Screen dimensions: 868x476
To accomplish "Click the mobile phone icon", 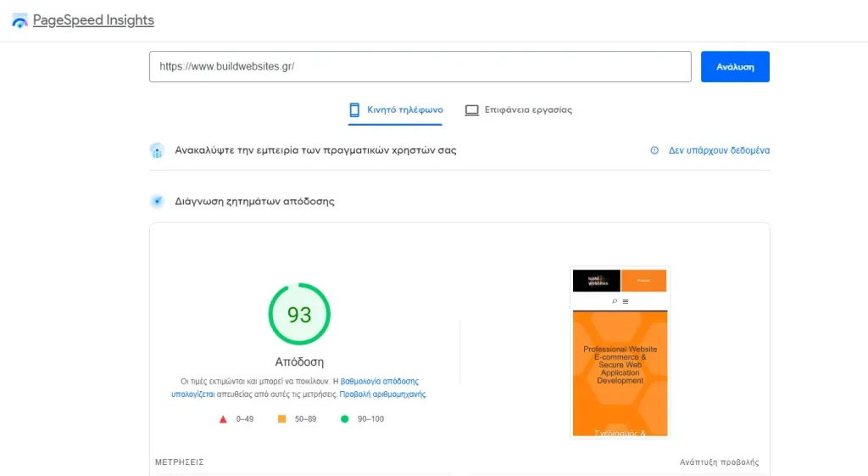I will 354,109.
